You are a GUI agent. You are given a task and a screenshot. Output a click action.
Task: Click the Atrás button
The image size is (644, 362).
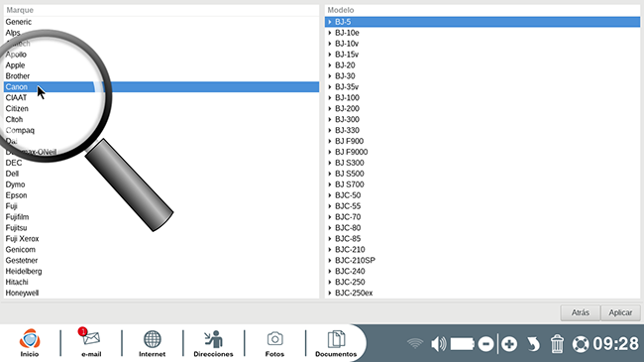pos(581,312)
